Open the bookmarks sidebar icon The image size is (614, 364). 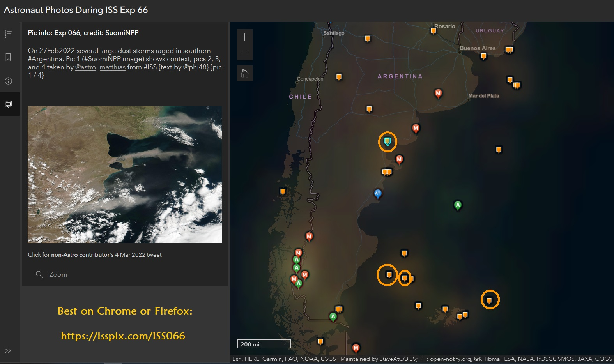pos(8,57)
